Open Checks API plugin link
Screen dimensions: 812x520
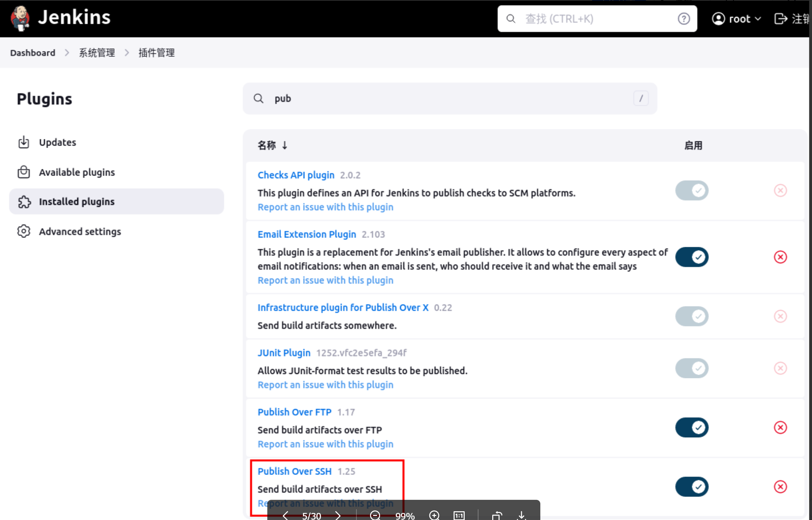pyautogui.click(x=296, y=175)
